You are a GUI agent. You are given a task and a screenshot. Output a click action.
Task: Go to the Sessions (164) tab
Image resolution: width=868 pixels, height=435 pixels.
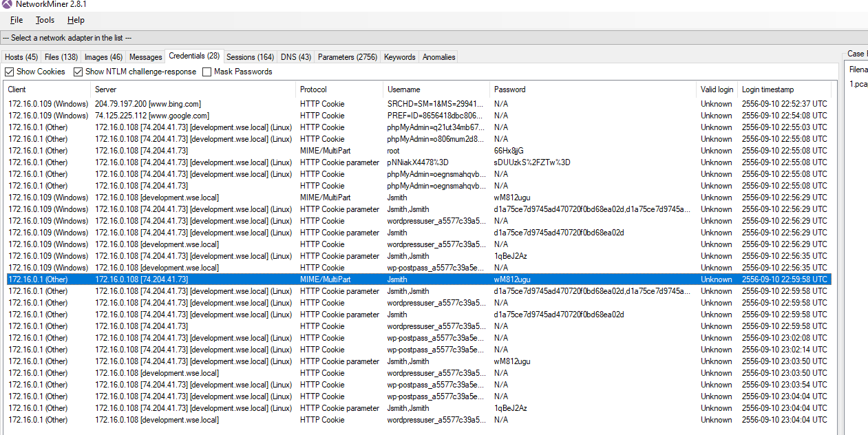(x=250, y=57)
